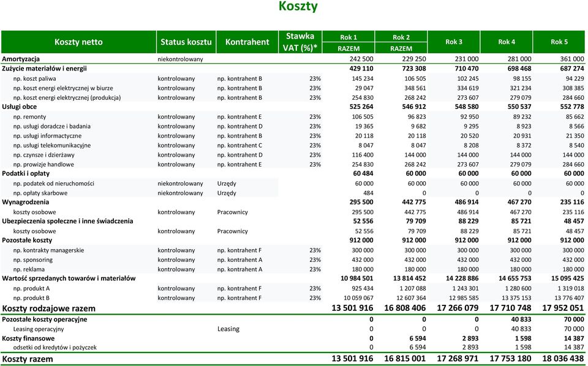The image size is (588, 366).
Task: Select 'Pozostałe koszty operacyjne' row label
Action: pos(45,319)
